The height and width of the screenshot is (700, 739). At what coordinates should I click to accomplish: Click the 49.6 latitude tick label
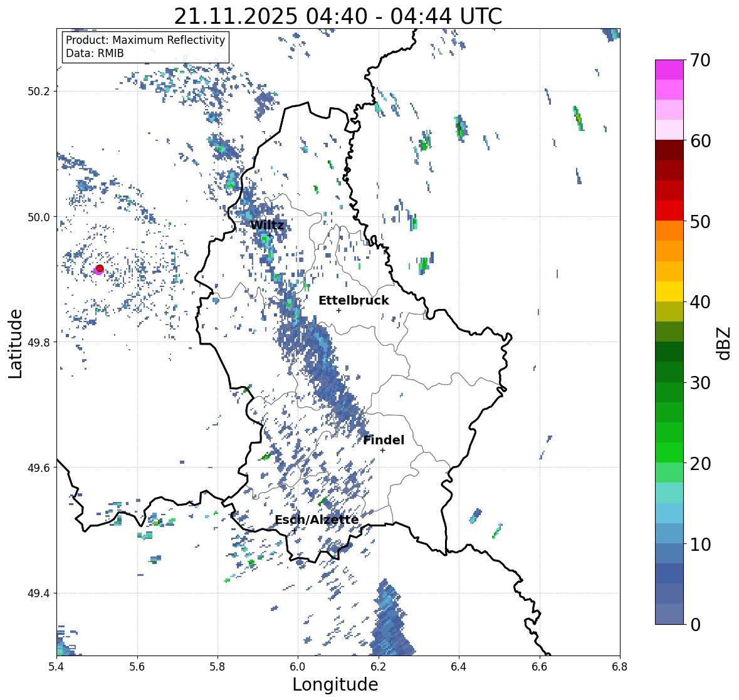click(x=39, y=468)
